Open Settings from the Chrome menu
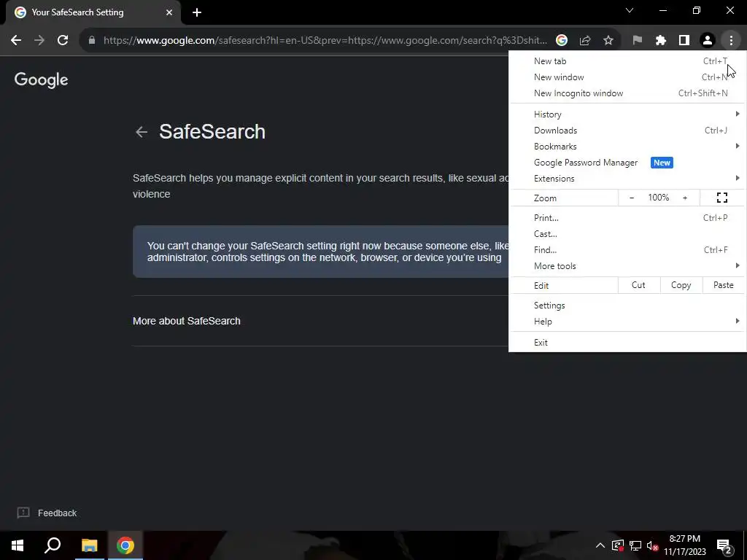The image size is (747, 560). pyautogui.click(x=627, y=306)
